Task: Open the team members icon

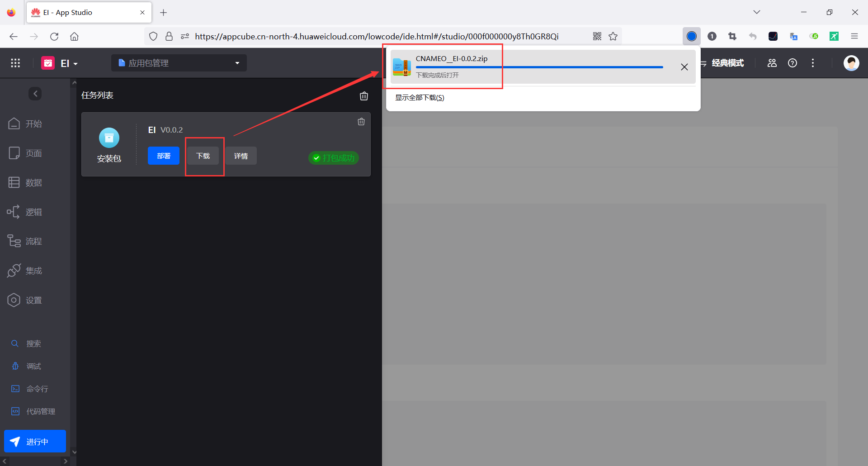Action: click(772, 63)
